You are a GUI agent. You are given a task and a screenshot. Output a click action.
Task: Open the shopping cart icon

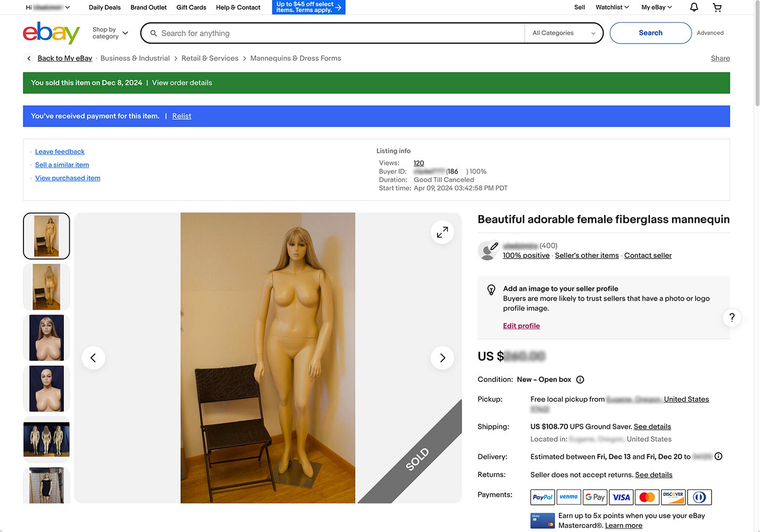(x=717, y=7)
